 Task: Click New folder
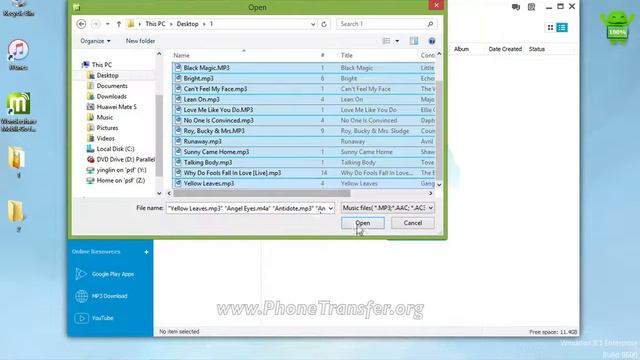click(140, 41)
